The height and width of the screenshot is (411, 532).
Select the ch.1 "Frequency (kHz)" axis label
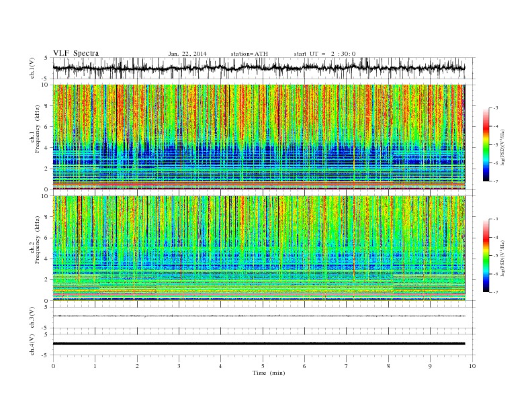[37, 129]
